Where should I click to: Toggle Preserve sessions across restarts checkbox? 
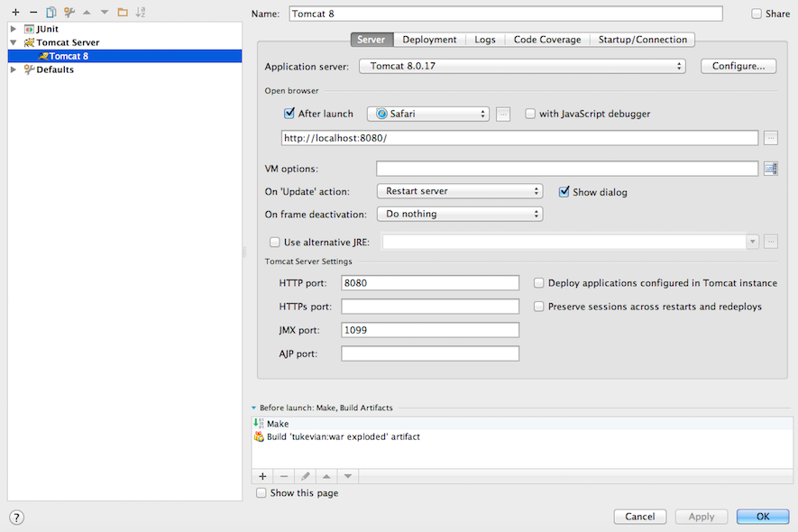point(539,307)
